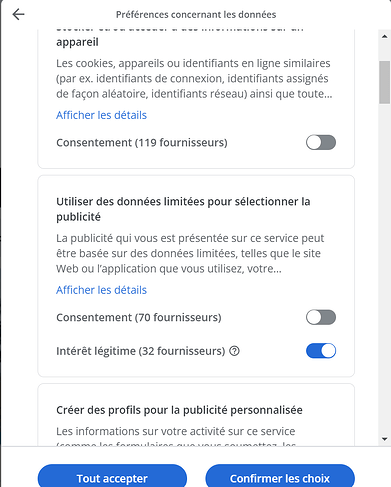The height and width of the screenshot is (487, 391).
Task: Select the Créer des profils publicité personnalisée heading
Action: coord(179,410)
